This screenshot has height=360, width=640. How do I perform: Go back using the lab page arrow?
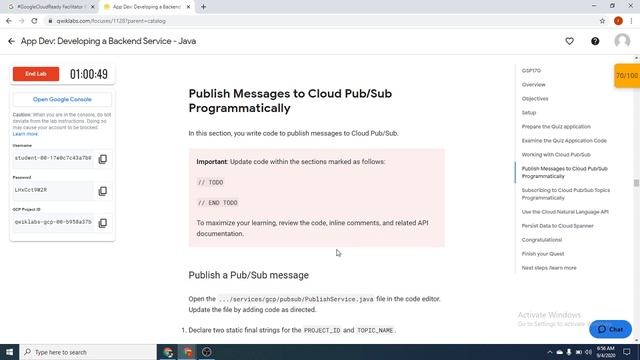click(11, 41)
